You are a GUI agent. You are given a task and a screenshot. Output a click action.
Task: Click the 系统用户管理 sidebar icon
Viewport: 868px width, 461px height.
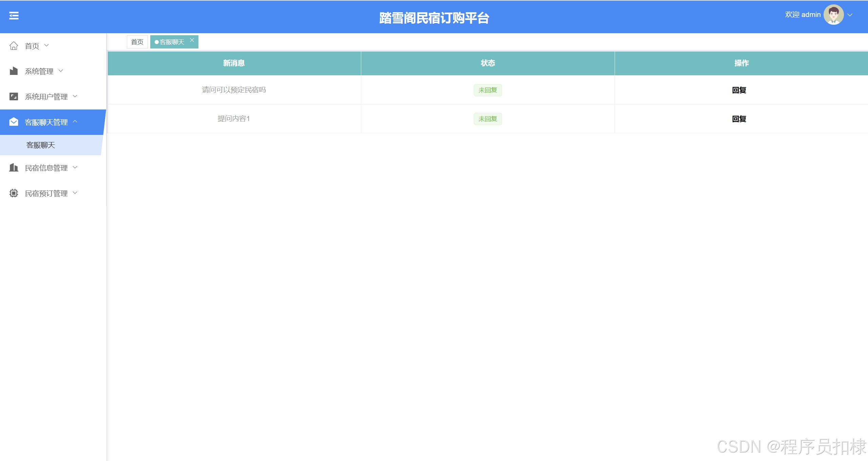(14, 97)
